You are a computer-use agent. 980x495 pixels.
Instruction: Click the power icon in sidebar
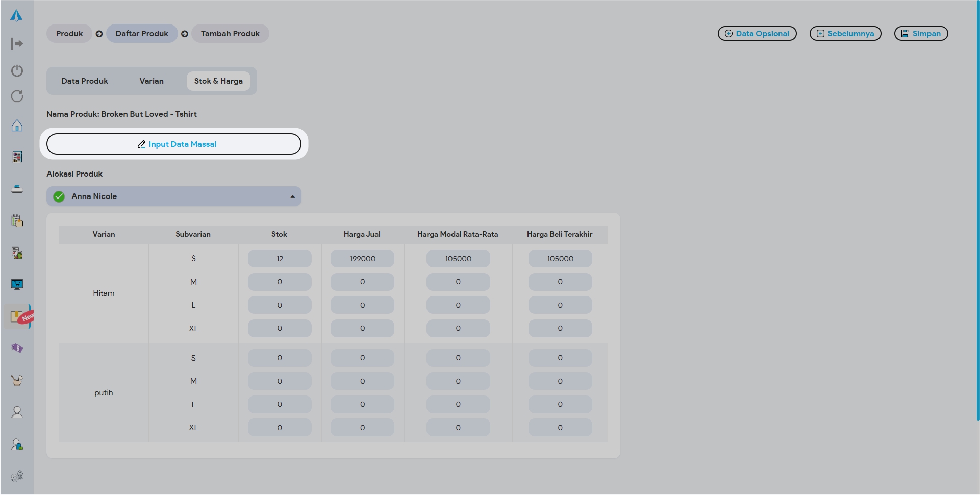[17, 70]
